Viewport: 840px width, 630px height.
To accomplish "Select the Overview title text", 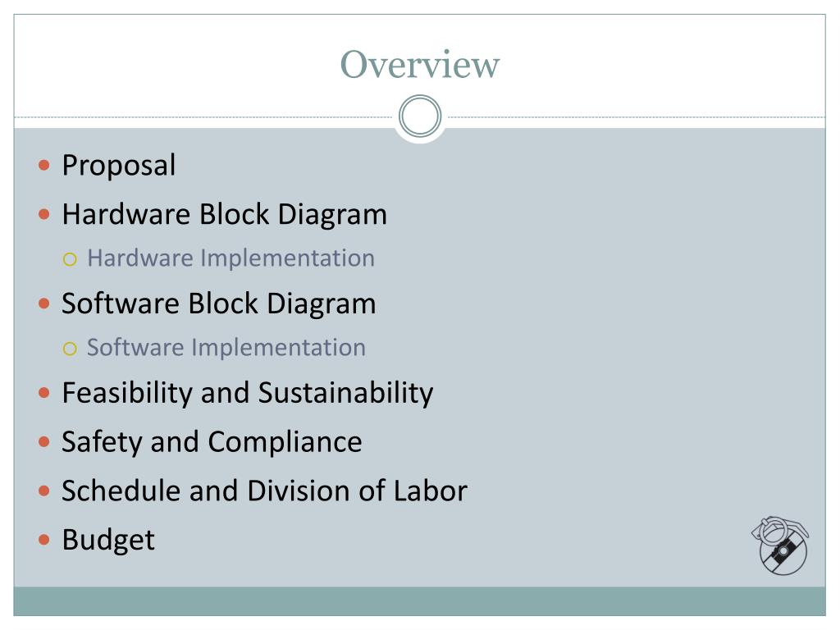I will click(x=420, y=64).
